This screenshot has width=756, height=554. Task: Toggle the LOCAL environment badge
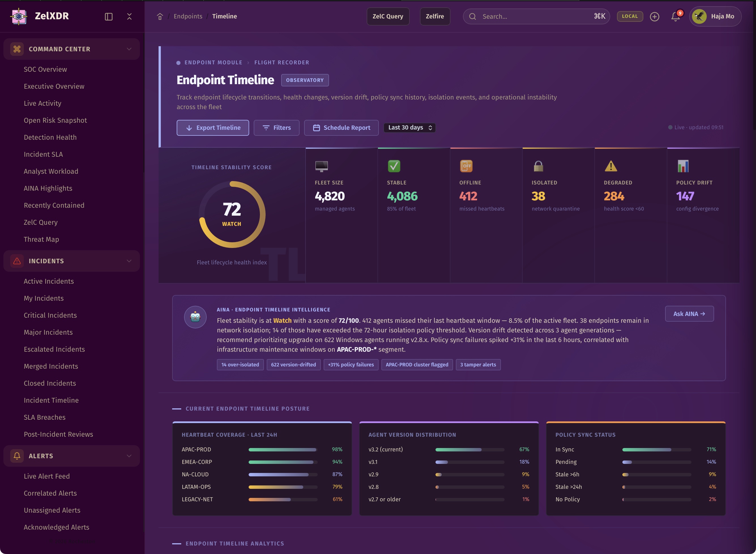pyautogui.click(x=630, y=16)
